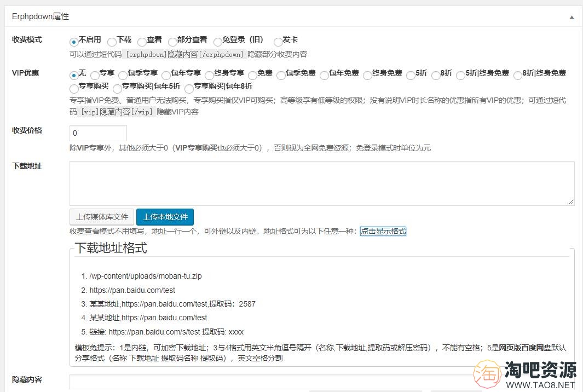Toggle the 点击显示格式 link
This screenshot has width=583, height=392.
pos(383,231)
